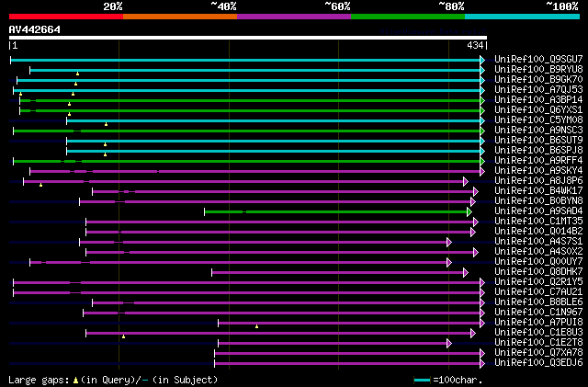588x387 pixels.
Task: Select label UniRef100_C1MT35
Action: (538, 222)
